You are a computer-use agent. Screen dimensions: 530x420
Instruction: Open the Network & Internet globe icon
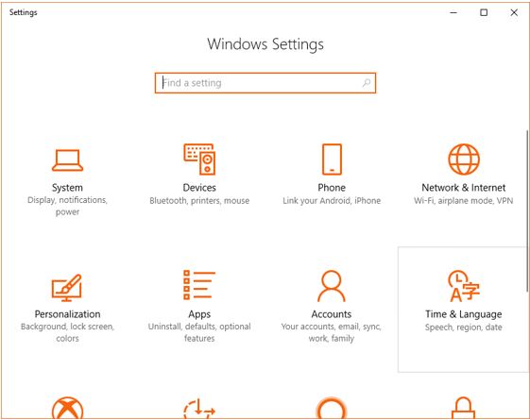[464, 159]
